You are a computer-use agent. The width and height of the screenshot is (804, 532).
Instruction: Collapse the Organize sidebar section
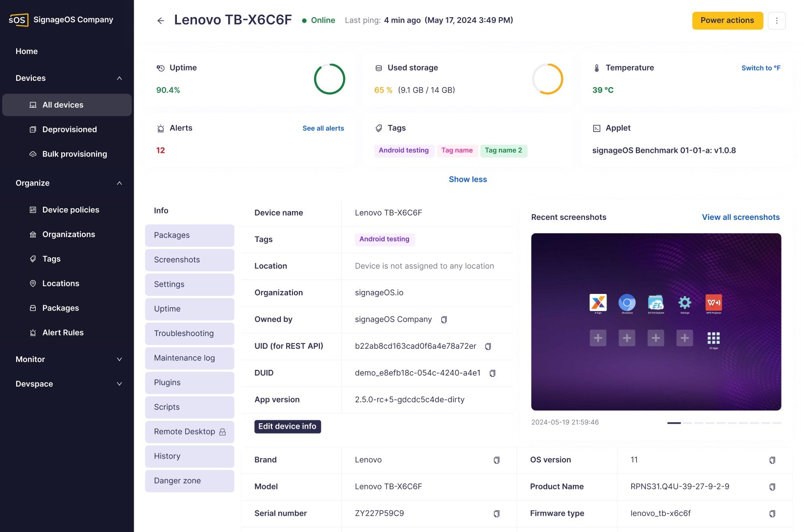pos(119,183)
